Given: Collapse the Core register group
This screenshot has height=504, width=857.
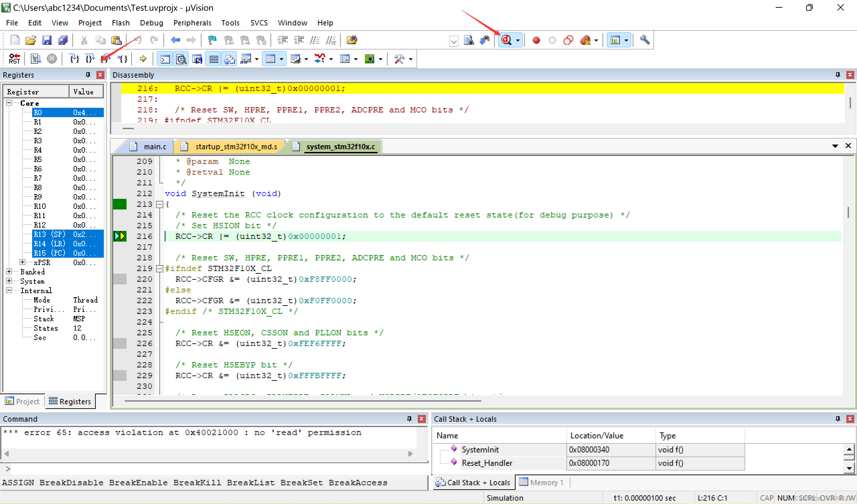Looking at the screenshot, I should coord(9,103).
